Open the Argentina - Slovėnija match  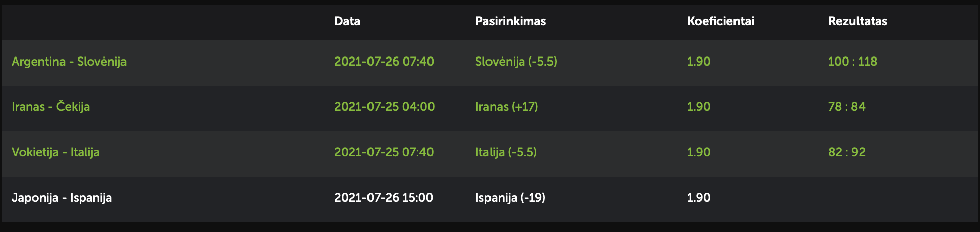(69, 62)
